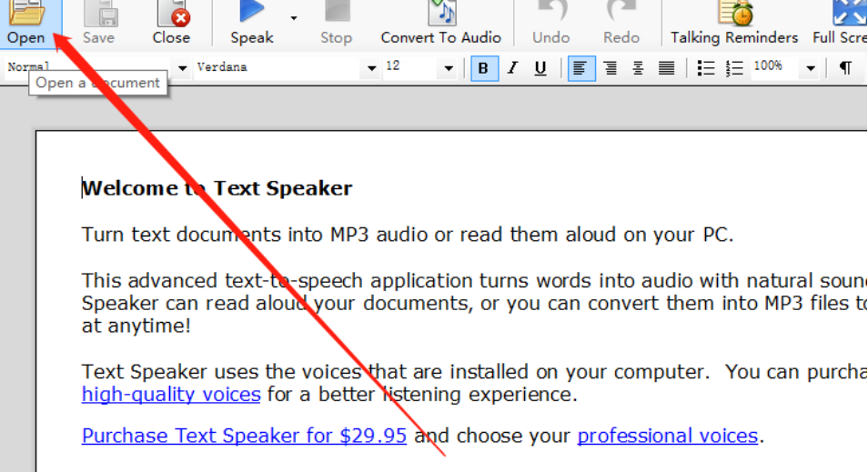Toggle Italic formatting

coord(512,68)
